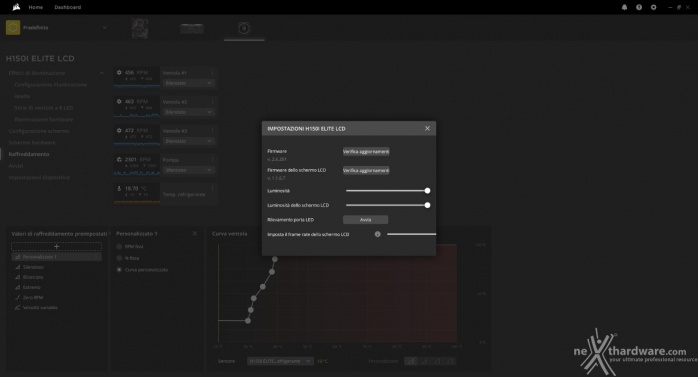Open Schermo hardware
Image resolution: width=698 pixels, height=377 pixels.
click(32, 142)
